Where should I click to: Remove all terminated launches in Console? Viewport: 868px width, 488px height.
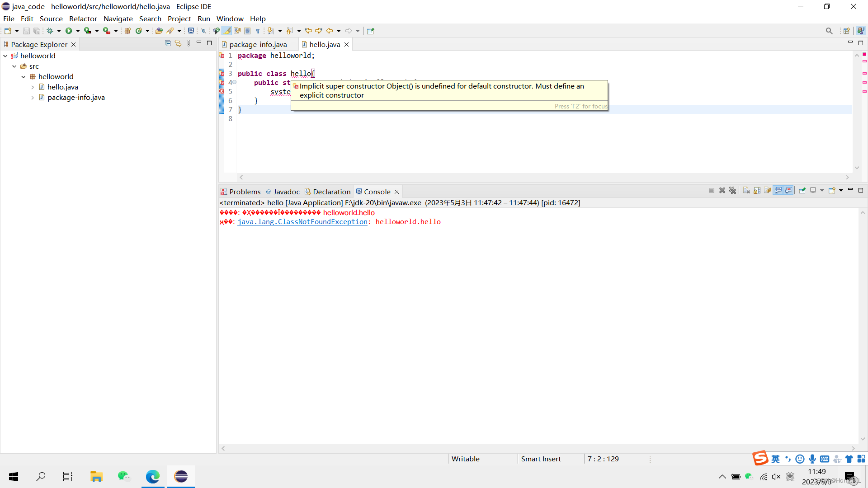point(733,190)
